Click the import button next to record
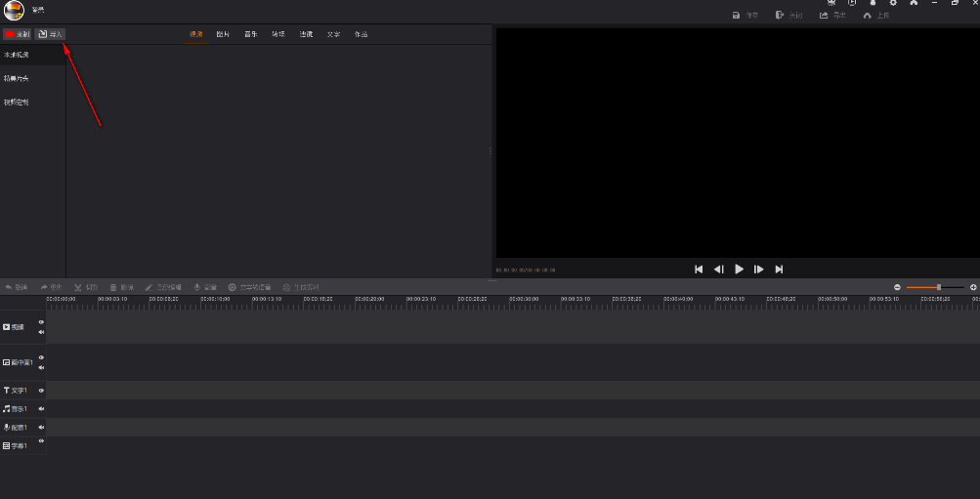 point(51,34)
